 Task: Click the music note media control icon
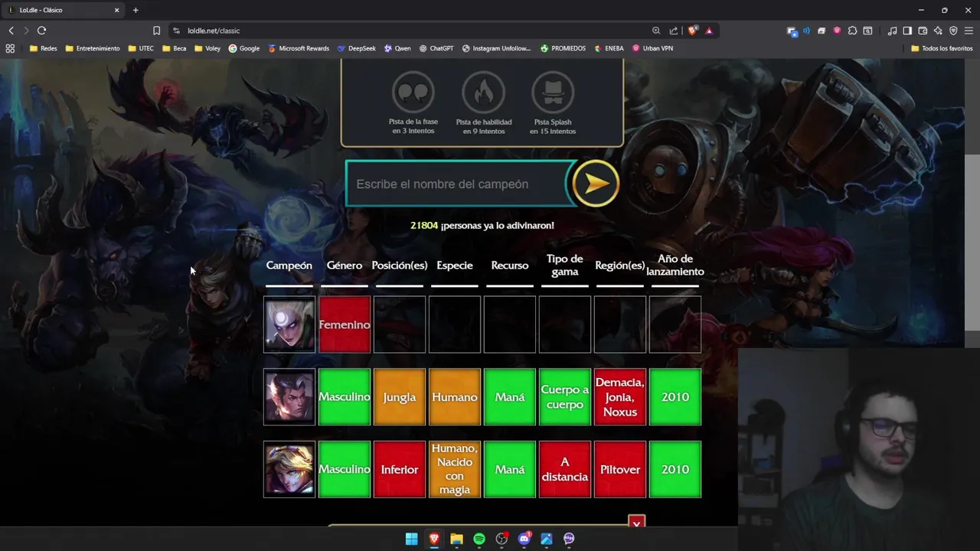[892, 31]
